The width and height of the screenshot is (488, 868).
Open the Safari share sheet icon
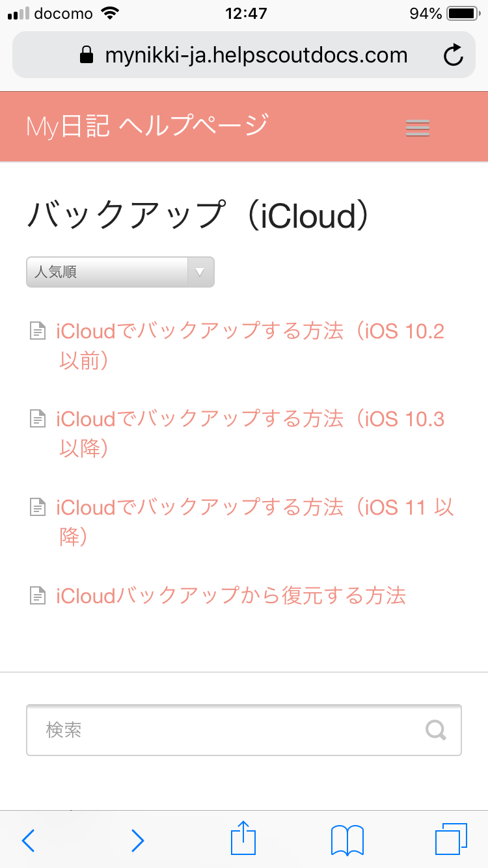click(243, 839)
